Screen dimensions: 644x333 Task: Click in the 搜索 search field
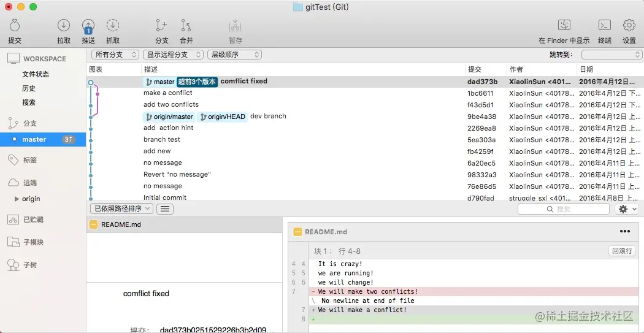(x=564, y=209)
